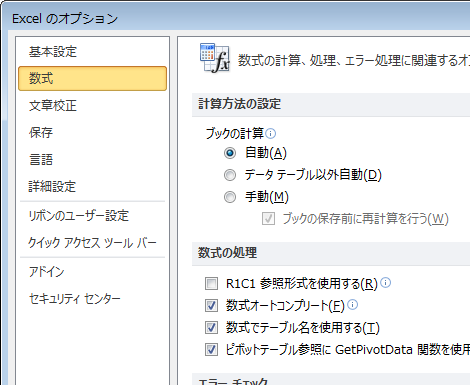Toggle GetPivotData 関数 checkbox
The image size is (470, 385).
click(211, 350)
